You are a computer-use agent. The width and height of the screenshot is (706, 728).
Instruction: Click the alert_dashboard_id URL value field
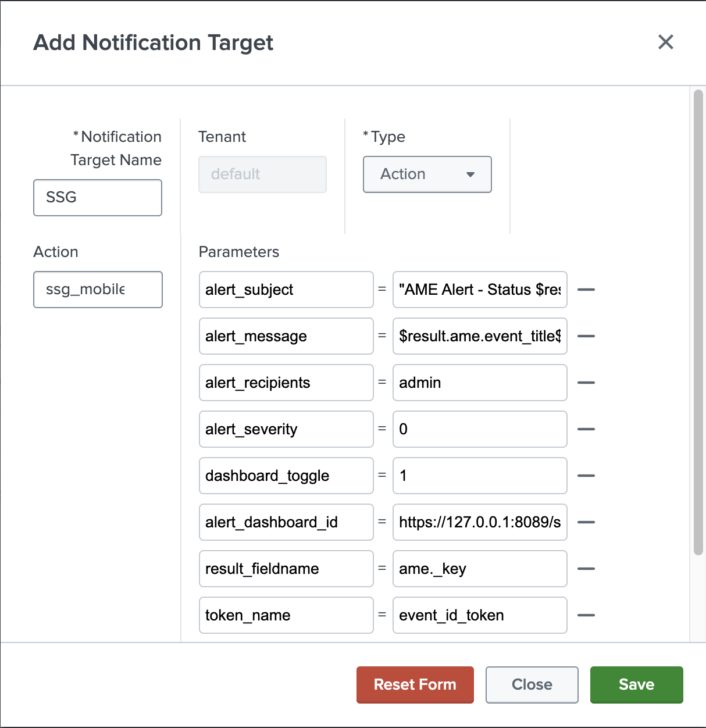pos(479,522)
